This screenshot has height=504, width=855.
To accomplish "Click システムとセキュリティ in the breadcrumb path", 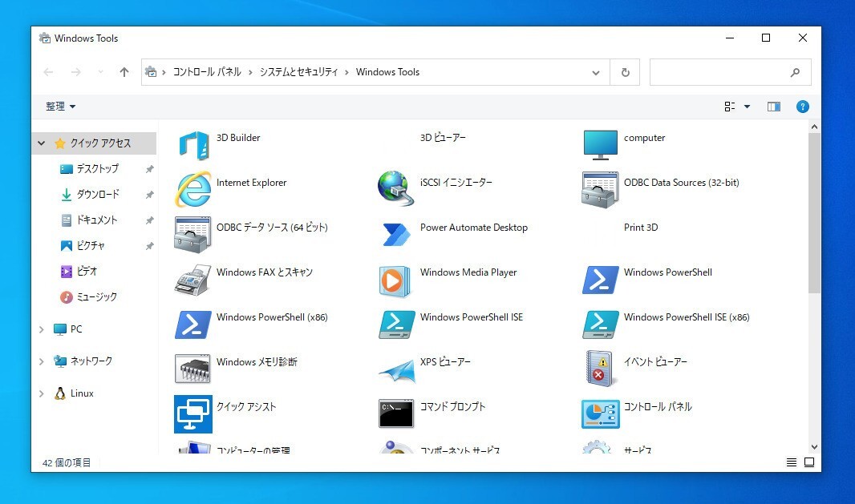I will coord(298,72).
